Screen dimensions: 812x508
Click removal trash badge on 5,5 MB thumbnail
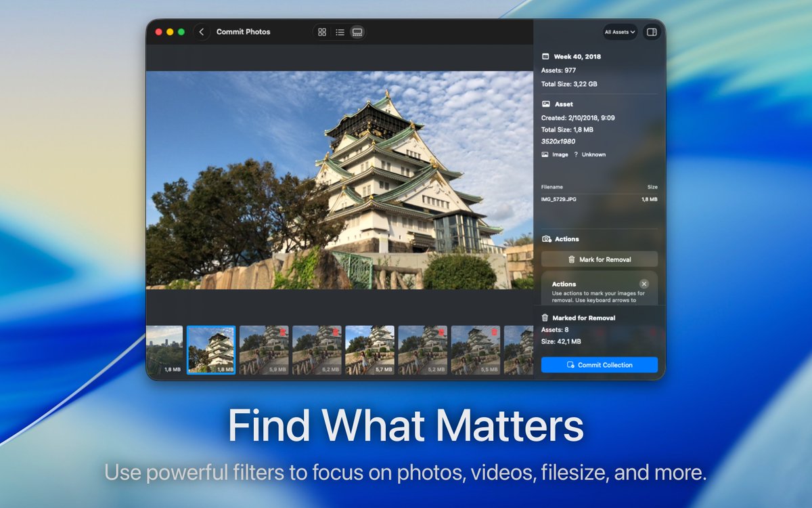[x=494, y=332]
